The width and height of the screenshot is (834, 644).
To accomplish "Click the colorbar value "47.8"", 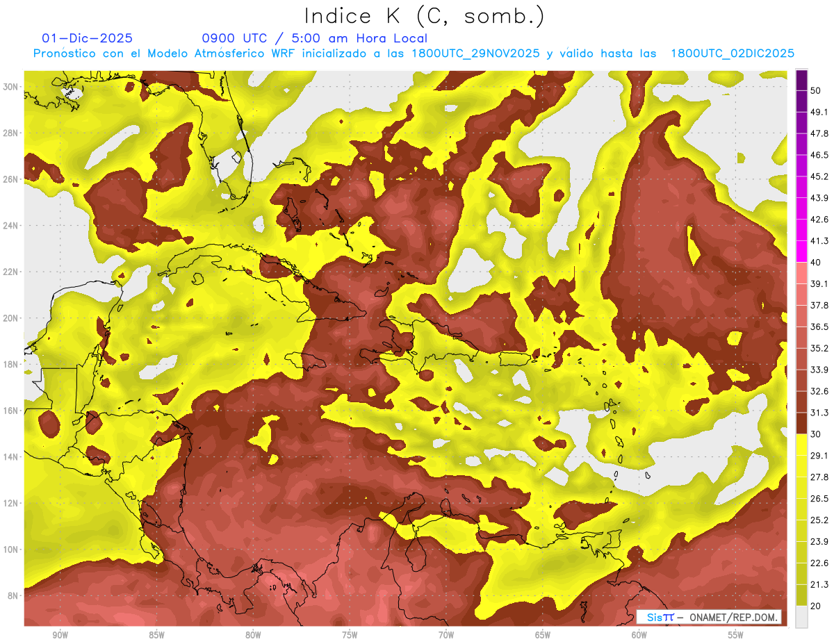I will click(x=819, y=133).
